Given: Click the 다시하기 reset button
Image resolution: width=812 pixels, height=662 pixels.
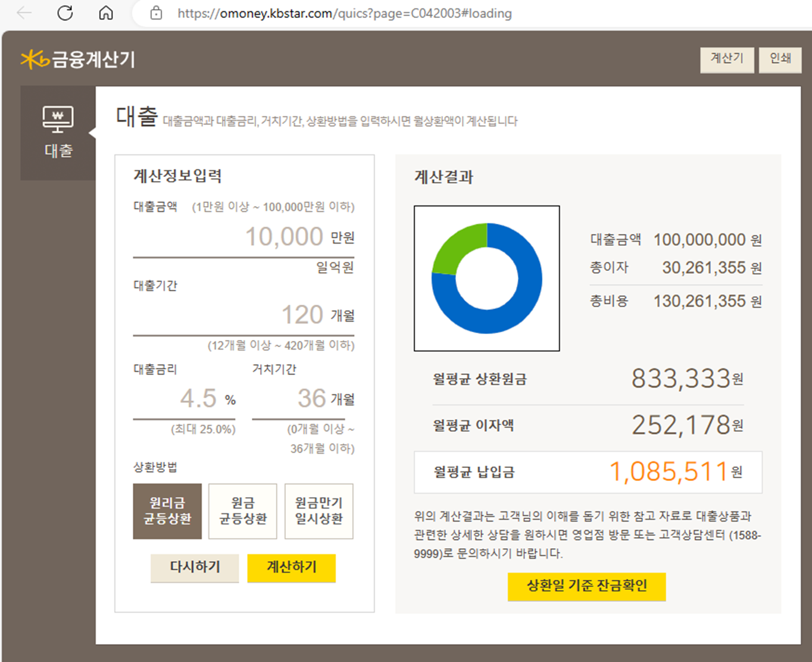Looking at the screenshot, I should [x=194, y=567].
